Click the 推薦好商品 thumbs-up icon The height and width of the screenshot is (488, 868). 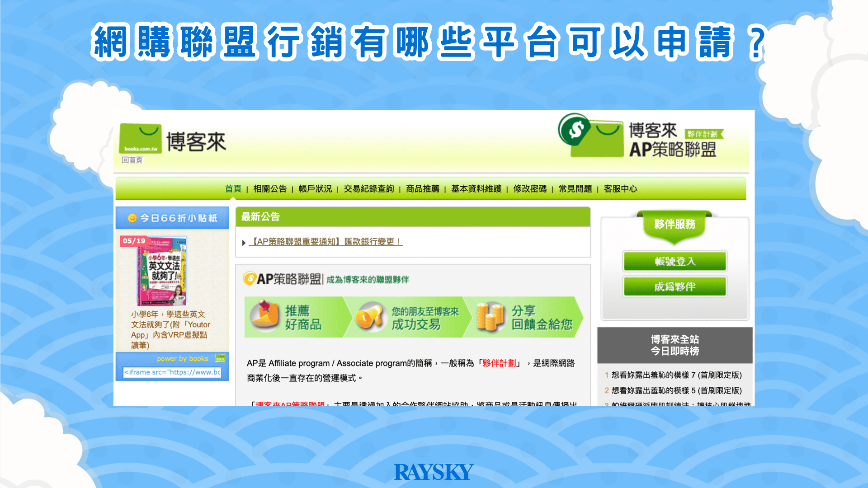(x=265, y=316)
